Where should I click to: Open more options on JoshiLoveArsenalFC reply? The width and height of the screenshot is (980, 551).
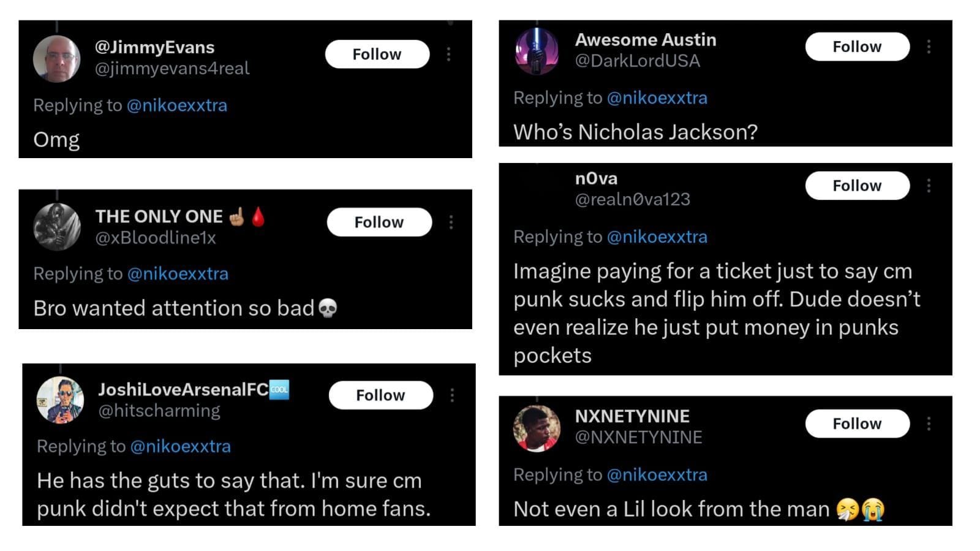pos(453,395)
